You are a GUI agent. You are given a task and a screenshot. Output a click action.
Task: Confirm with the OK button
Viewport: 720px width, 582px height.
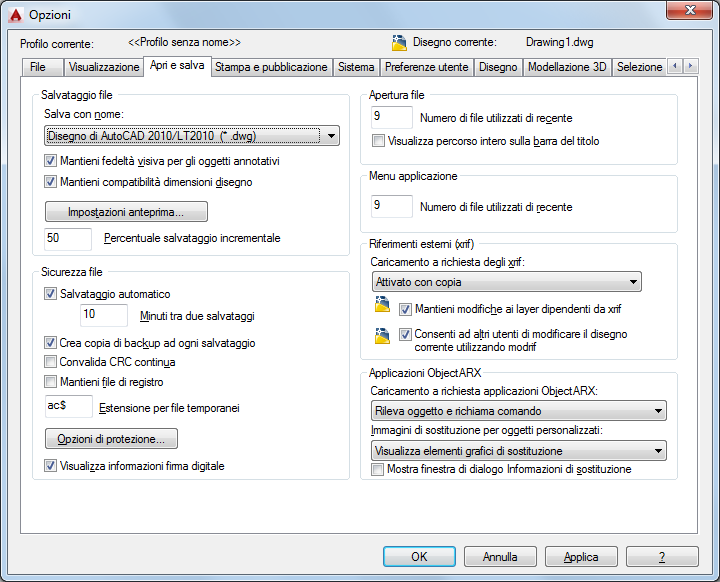tap(419, 557)
